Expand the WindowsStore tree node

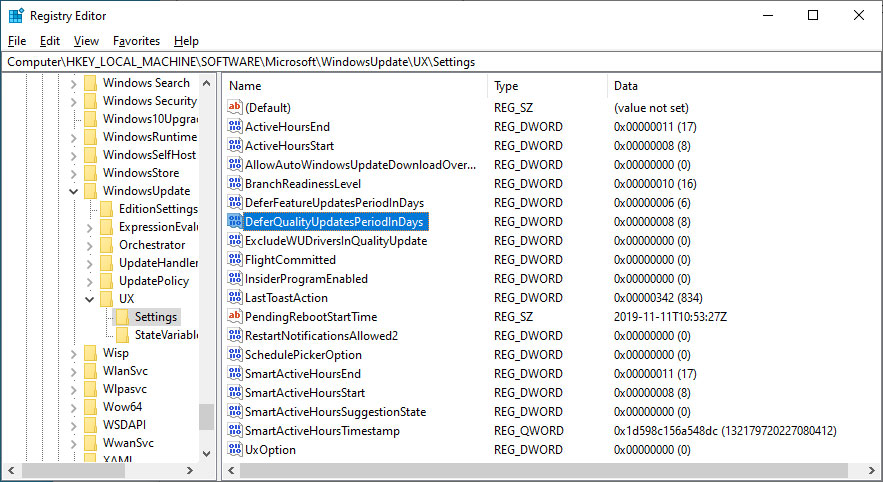coord(73,173)
